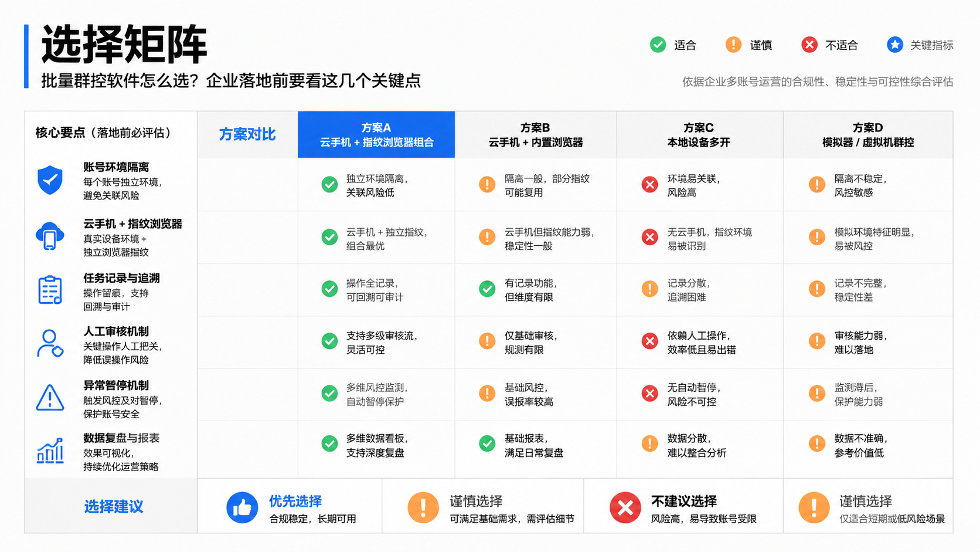Click the thumbs-up icon beside 优先选择
The height and width of the screenshot is (552, 980).
(x=242, y=507)
